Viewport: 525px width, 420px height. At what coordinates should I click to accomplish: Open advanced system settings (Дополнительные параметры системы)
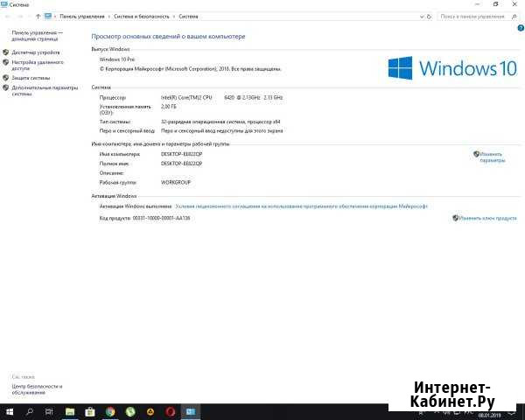pyautogui.click(x=45, y=91)
